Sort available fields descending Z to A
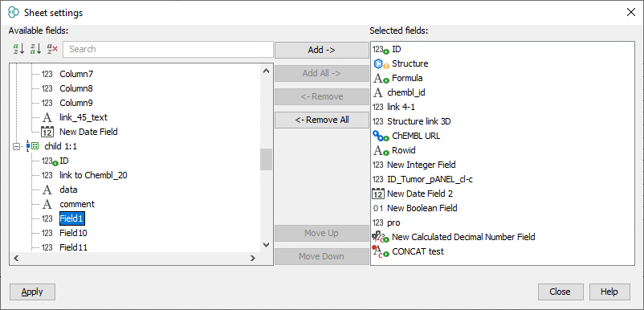Image resolution: width=644 pixels, height=310 pixels. click(x=35, y=49)
